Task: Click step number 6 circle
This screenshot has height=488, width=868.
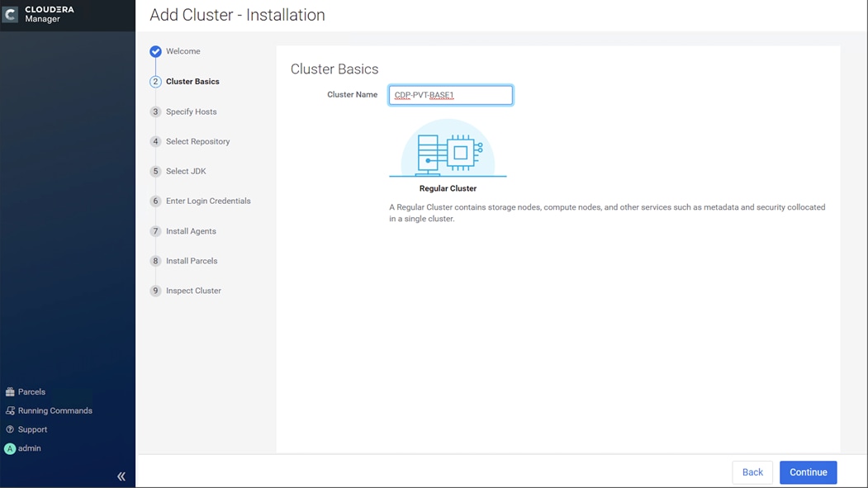Action: [x=155, y=201]
